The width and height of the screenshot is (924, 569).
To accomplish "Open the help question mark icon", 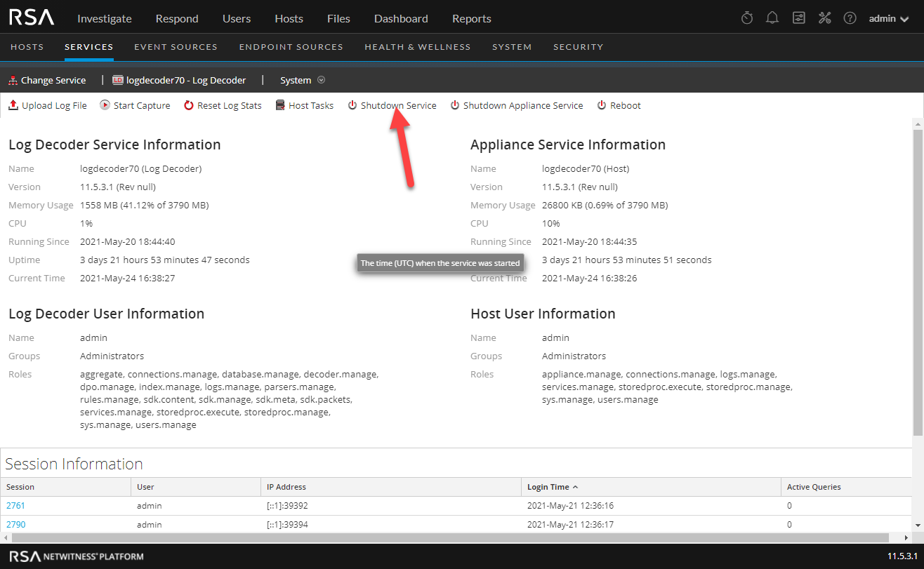I will click(x=850, y=18).
